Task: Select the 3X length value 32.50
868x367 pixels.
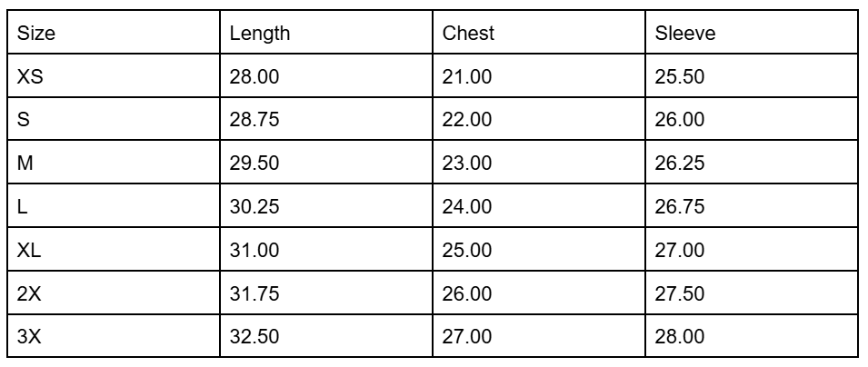Action: coord(326,335)
